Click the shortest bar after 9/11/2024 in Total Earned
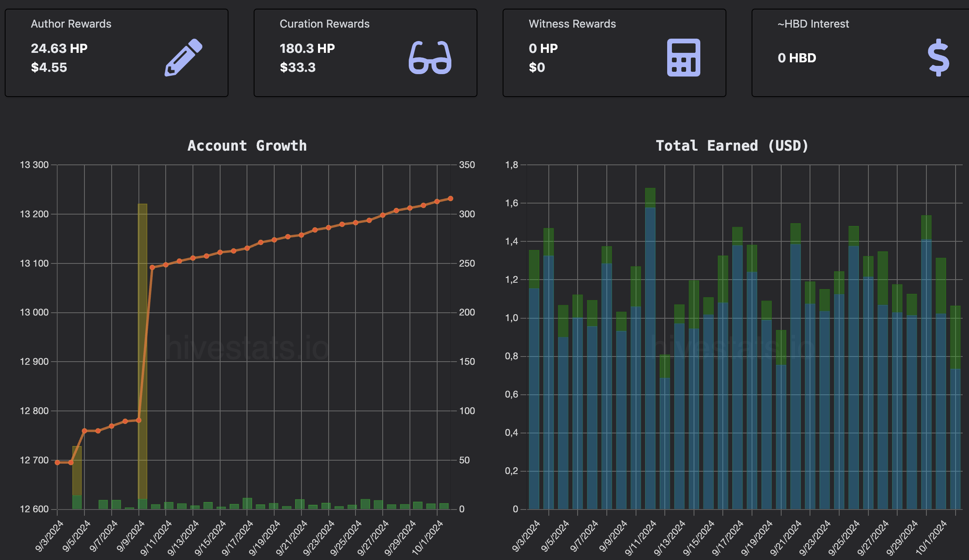This screenshot has height=560, width=969. (x=665, y=432)
